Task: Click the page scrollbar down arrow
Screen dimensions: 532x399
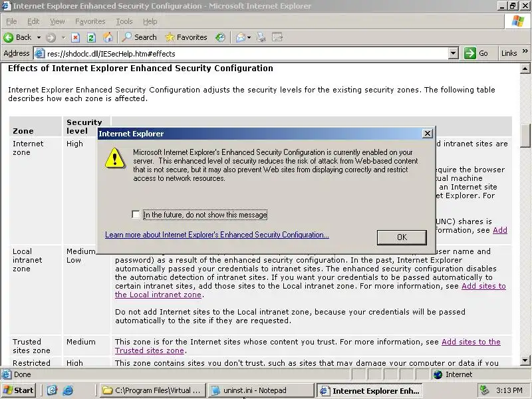Action: [x=525, y=360]
